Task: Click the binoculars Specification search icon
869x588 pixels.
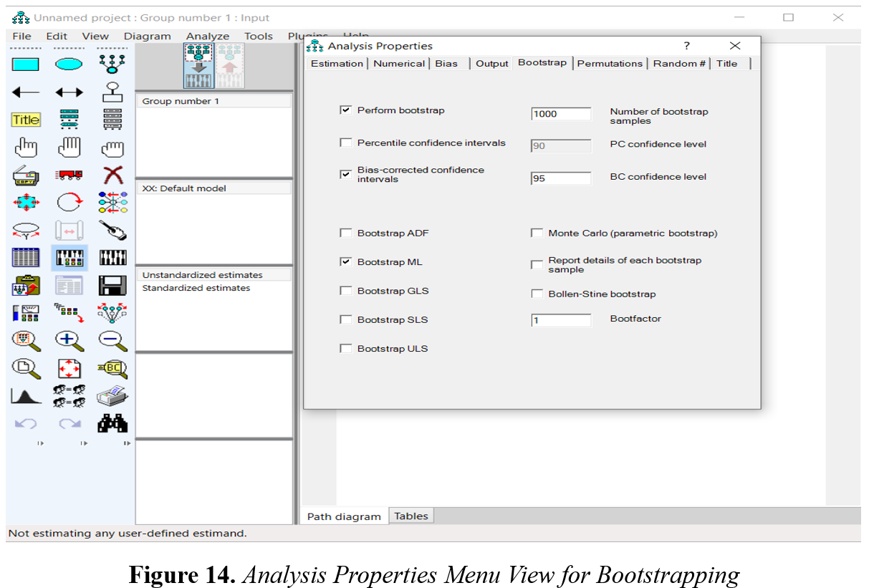Action: click(x=112, y=423)
